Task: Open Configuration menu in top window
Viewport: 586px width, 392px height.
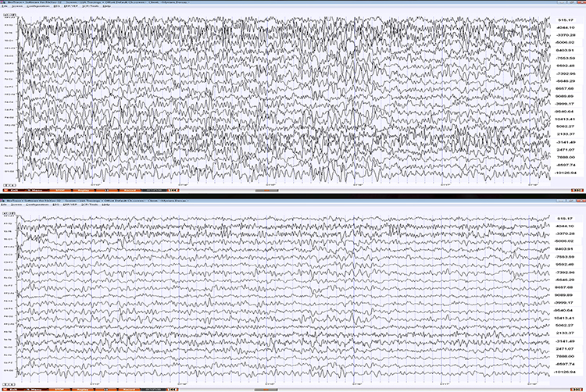Action: pos(38,6)
